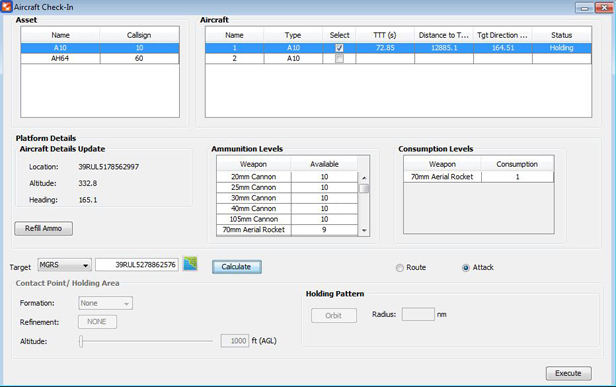Click the heading value 165.1
This screenshot has width=616, height=387.
point(88,200)
